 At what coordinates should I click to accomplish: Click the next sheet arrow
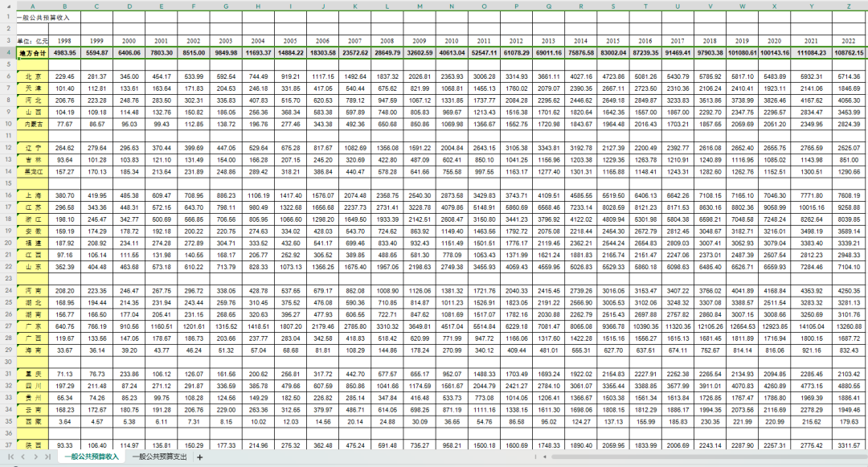(35, 457)
